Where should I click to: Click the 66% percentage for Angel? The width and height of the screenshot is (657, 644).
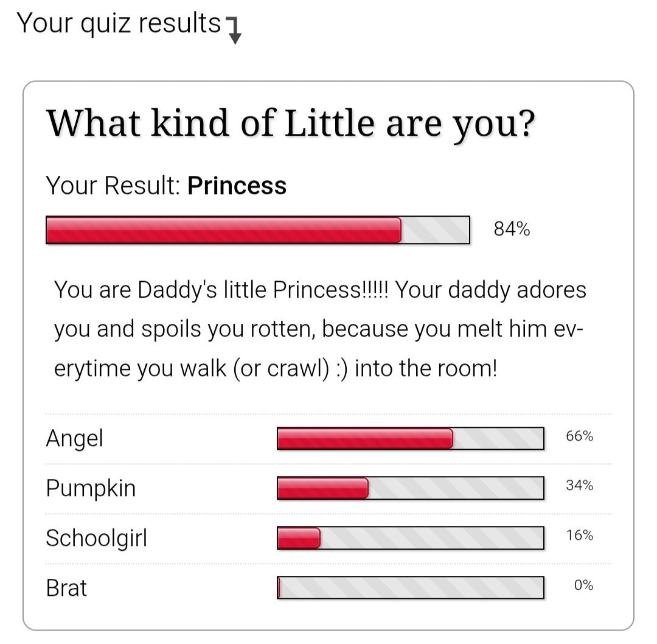click(580, 436)
